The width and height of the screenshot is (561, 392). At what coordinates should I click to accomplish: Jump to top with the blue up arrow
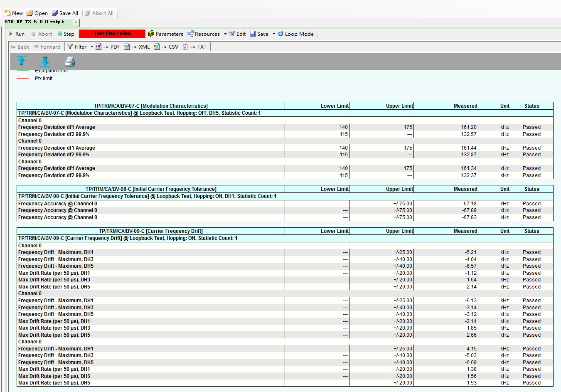pos(21,62)
